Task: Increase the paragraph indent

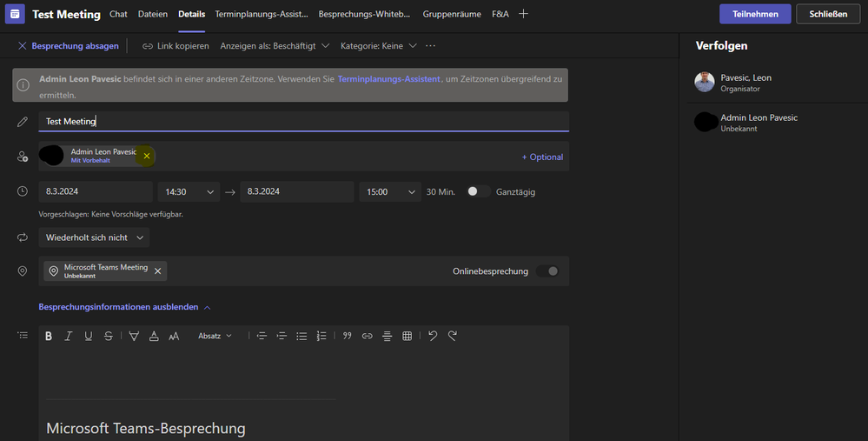Action: point(282,336)
